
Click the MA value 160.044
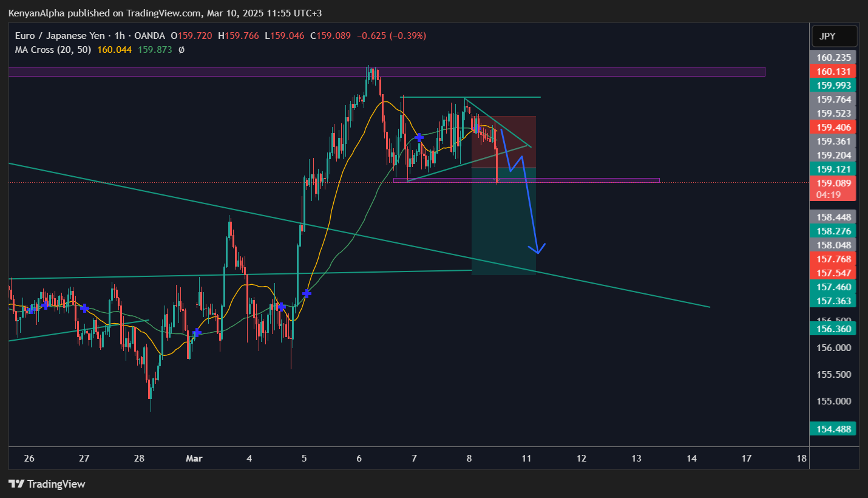114,49
